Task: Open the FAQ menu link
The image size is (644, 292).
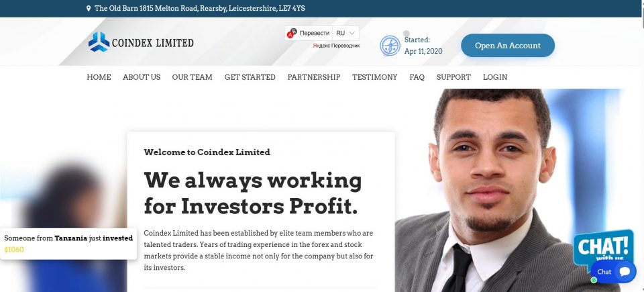Action: (417, 77)
